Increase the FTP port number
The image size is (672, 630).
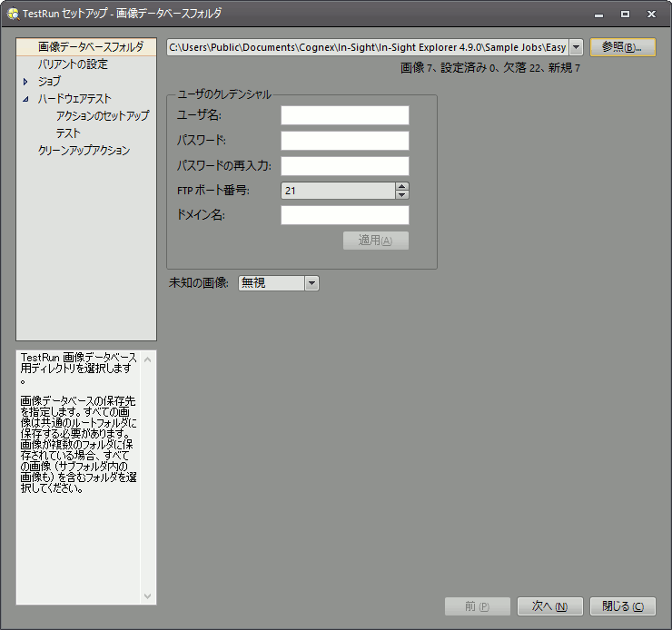coord(402,186)
